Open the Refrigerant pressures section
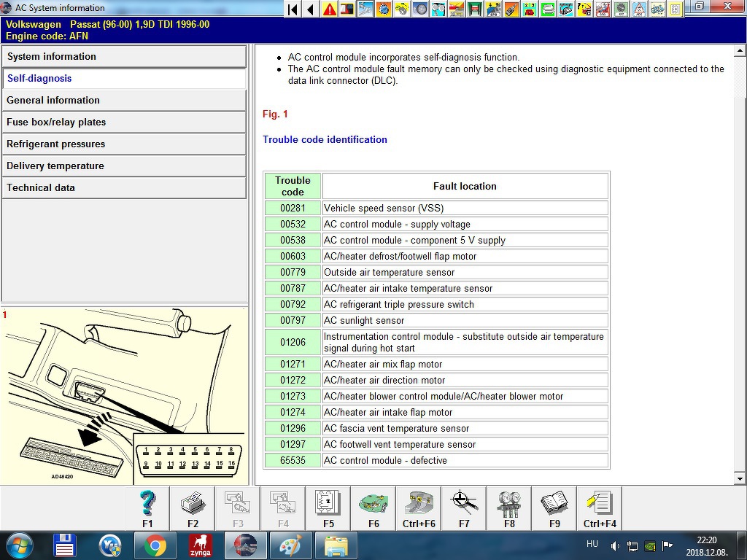This screenshot has height=560, width=747. (x=124, y=144)
